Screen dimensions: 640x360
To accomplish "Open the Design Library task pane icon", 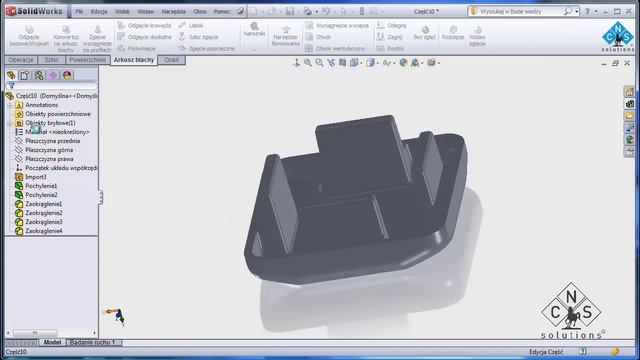I will pyautogui.click(x=630, y=104).
